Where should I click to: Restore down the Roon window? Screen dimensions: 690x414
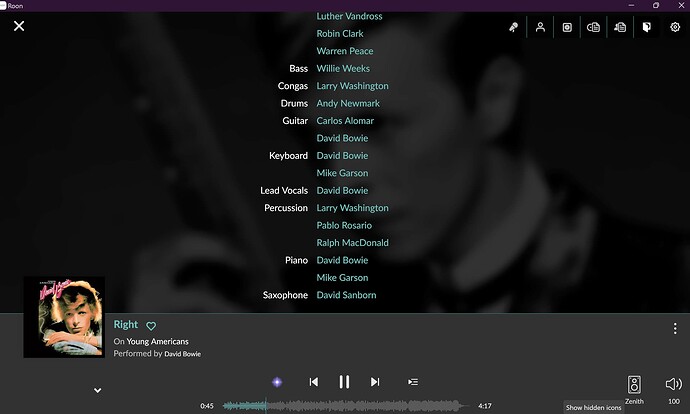coord(656,5)
